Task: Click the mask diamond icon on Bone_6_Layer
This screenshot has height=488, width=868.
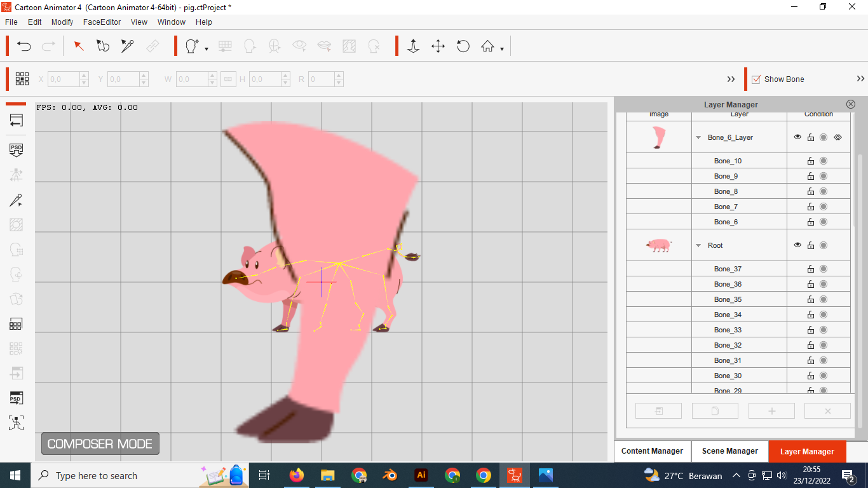Action: (837, 137)
